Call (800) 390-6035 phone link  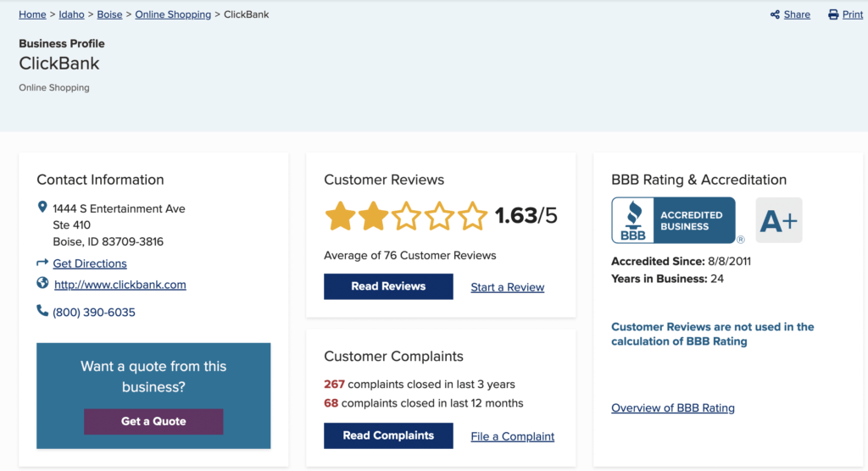pos(94,312)
